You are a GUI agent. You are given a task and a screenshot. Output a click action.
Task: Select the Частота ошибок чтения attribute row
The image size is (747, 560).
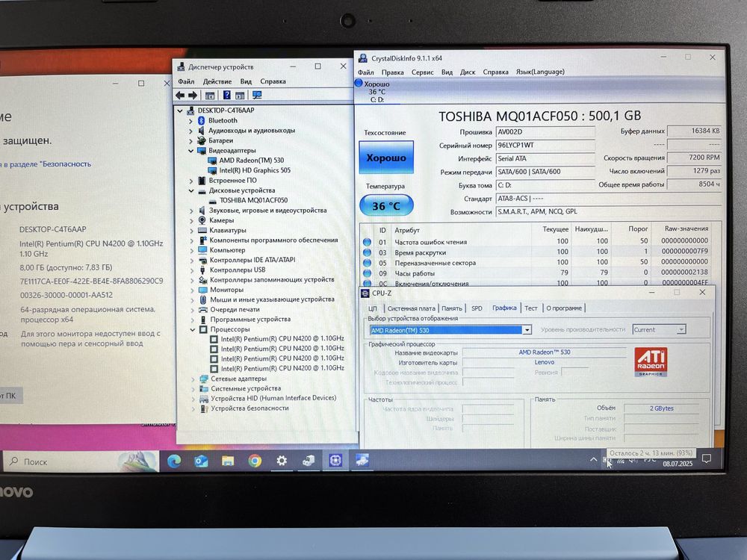[x=536, y=241]
